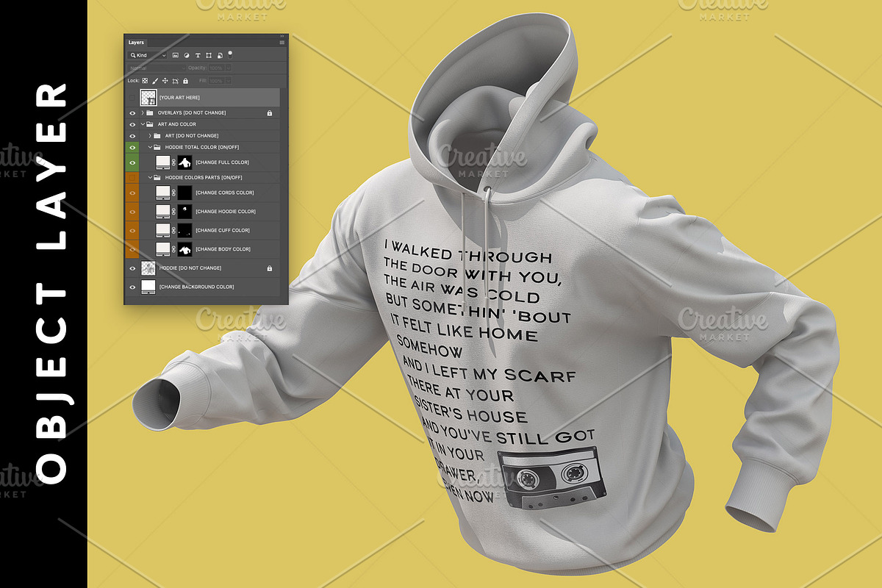Open Layers panel menu icon
The image size is (882, 588).
point(282,43)
